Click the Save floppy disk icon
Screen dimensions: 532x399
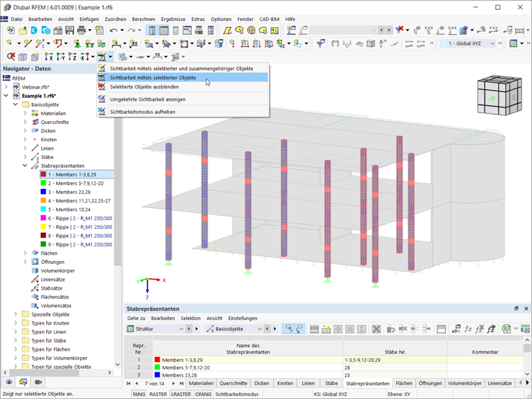(x=69, y=31)
